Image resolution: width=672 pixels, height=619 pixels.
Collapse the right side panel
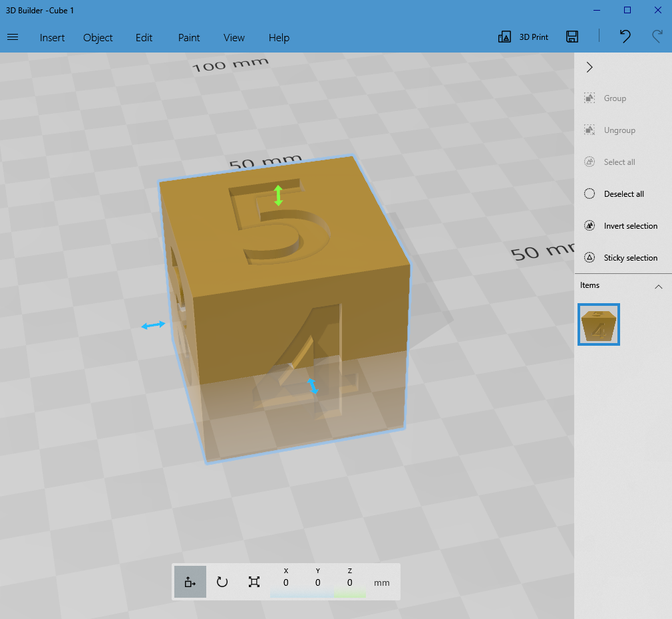click(x=589, y=66)
